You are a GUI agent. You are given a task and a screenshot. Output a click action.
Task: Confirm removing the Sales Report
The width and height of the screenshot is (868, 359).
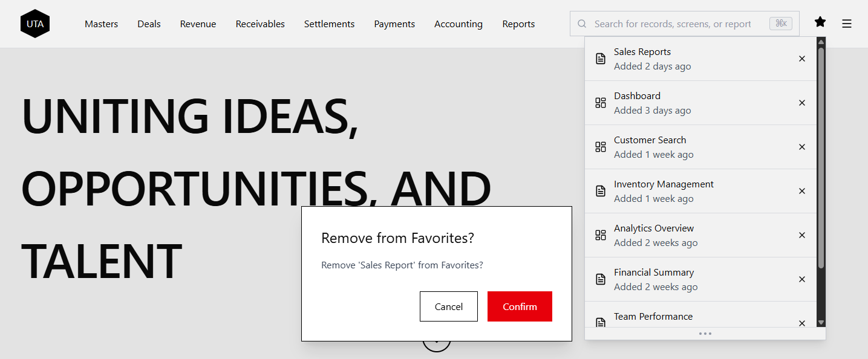tap(519, 306)
